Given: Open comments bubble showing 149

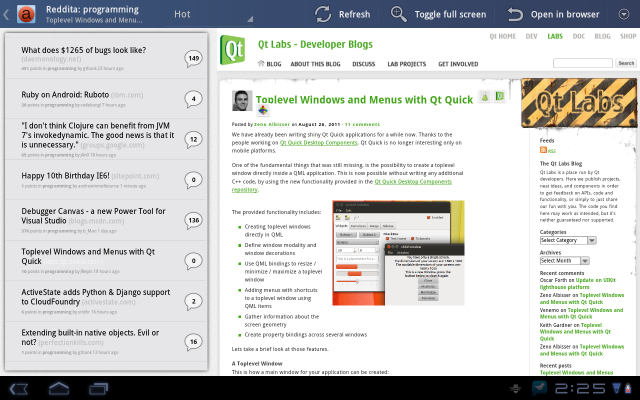Looking at the screenshot, I should tap(193, 58).
